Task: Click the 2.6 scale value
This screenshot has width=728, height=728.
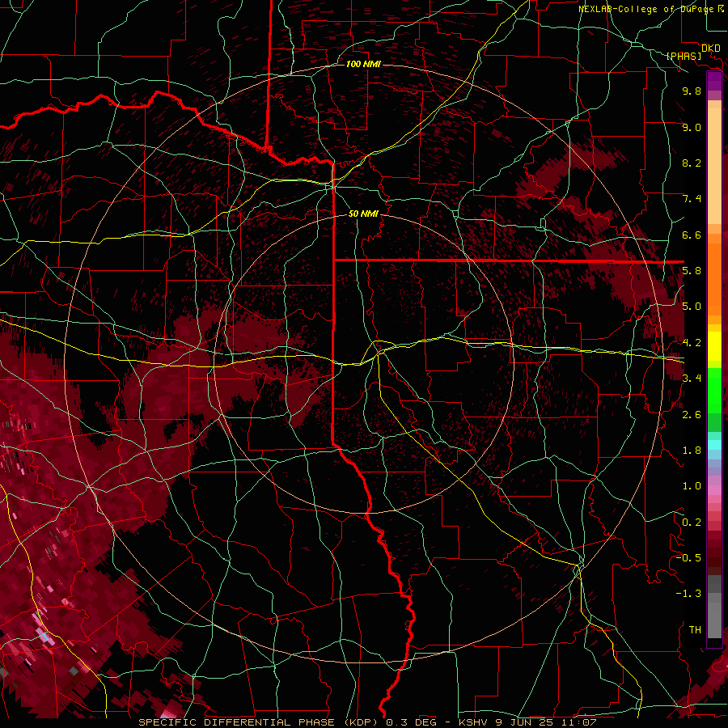Action: point(692,414)
